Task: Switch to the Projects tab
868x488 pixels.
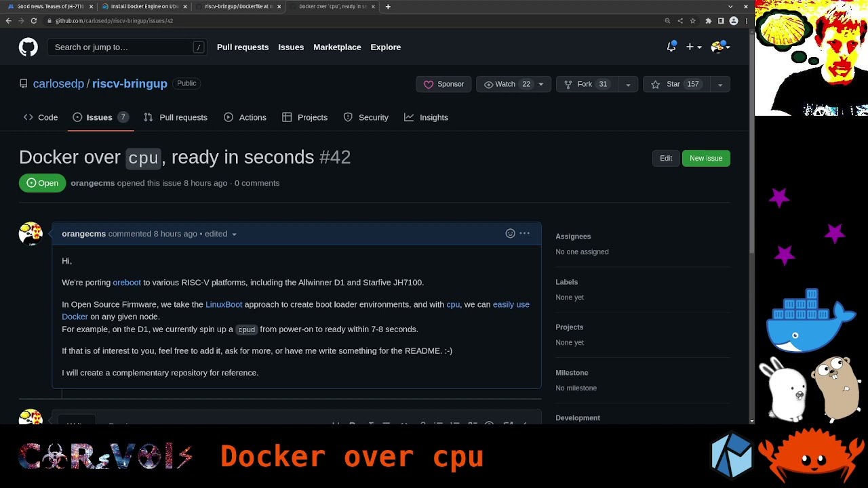Action: pos(304,117)
